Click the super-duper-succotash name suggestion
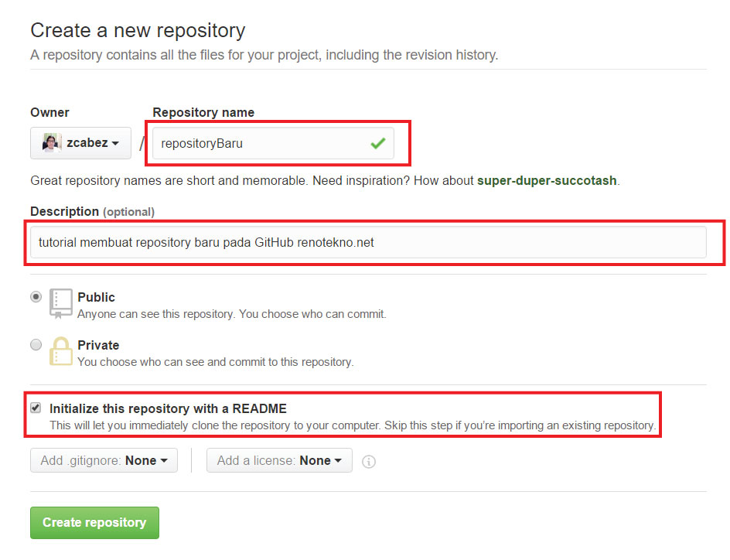 (547, 180)
